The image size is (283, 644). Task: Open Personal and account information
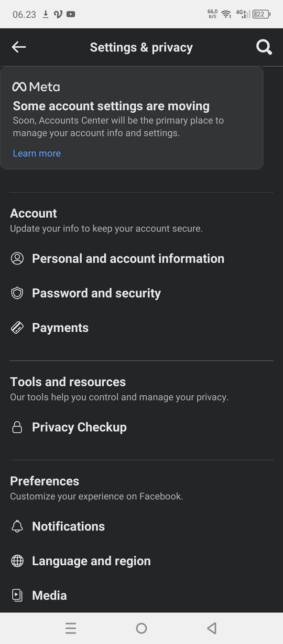(x=128, y=258)
